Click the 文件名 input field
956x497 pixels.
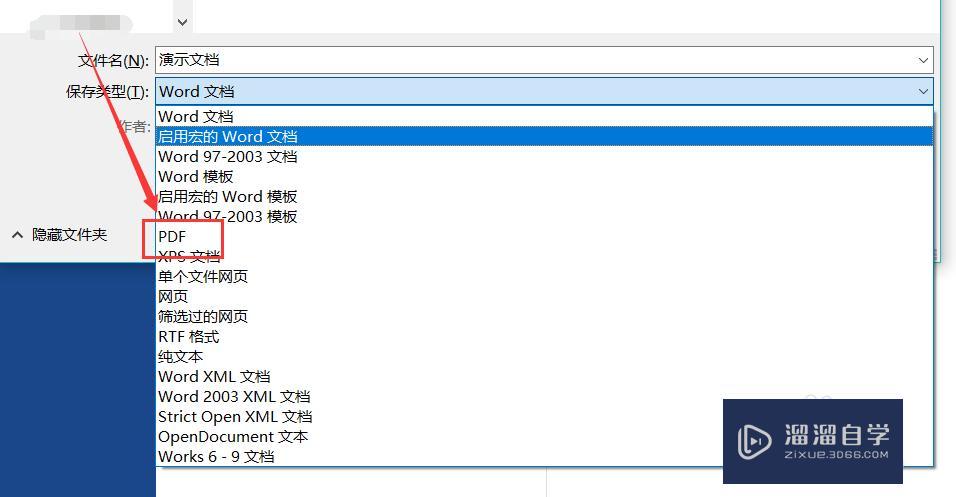point(544,60)
